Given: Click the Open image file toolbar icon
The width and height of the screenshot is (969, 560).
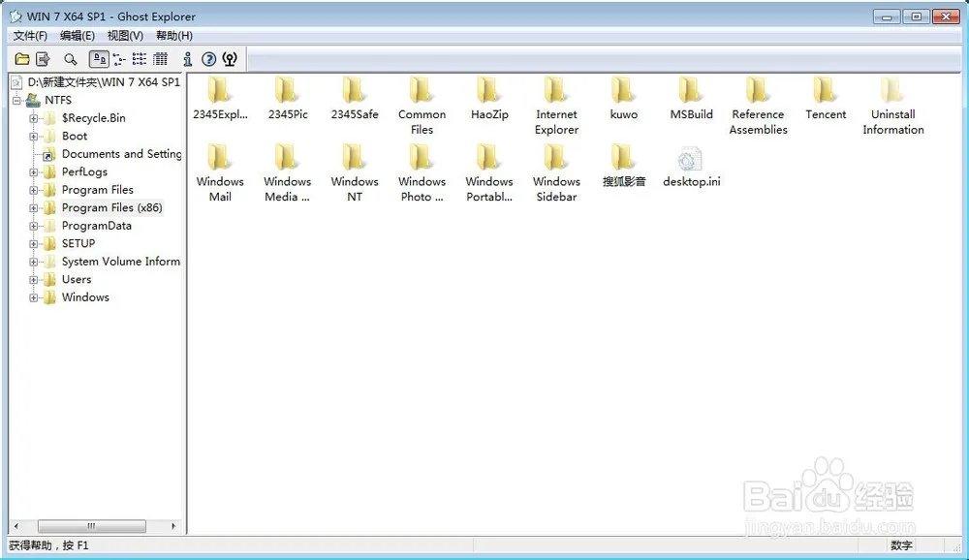Looking at the screenshot, I should tap(22, 59).
